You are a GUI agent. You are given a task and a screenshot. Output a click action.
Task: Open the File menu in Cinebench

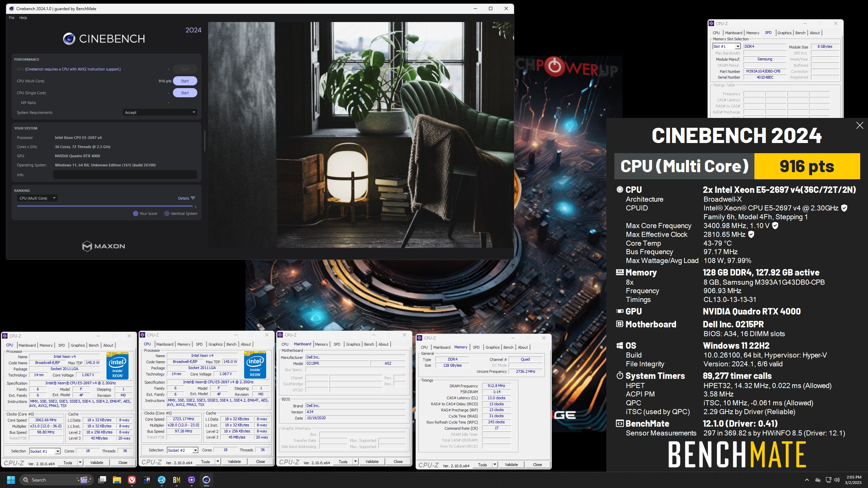tap(12, 18)
